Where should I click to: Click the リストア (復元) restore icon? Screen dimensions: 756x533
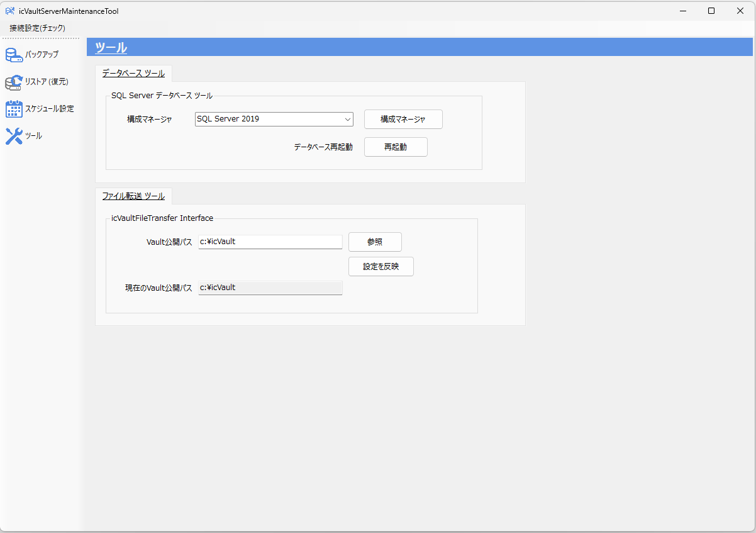point(14,82)
